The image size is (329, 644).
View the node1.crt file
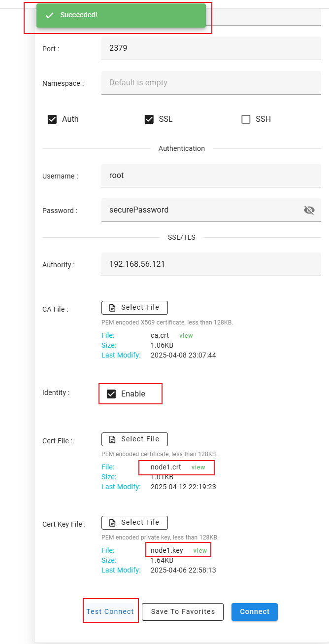click(x=198, y=467)
